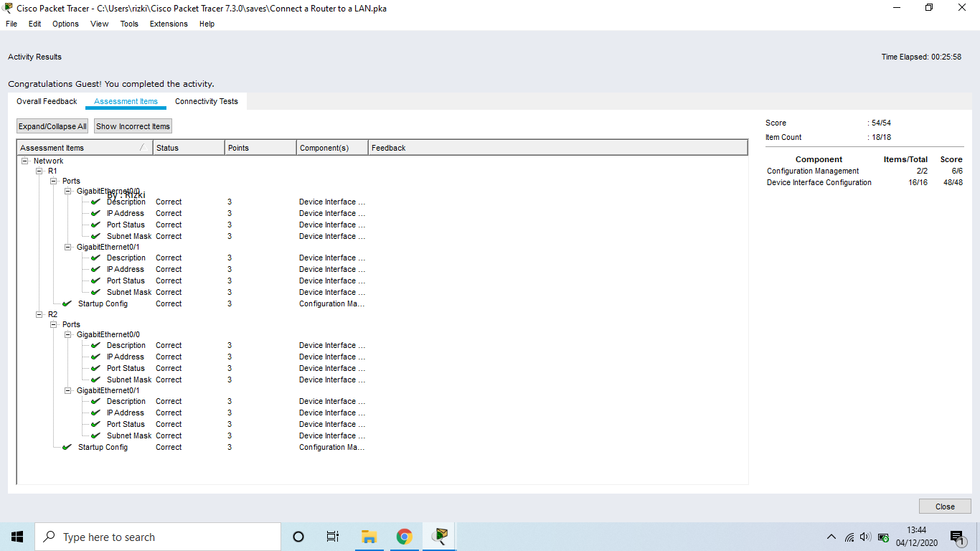Screen dimensions: 980x551
Task: Collapse the R1 tree node
Action: coord(39,171)
